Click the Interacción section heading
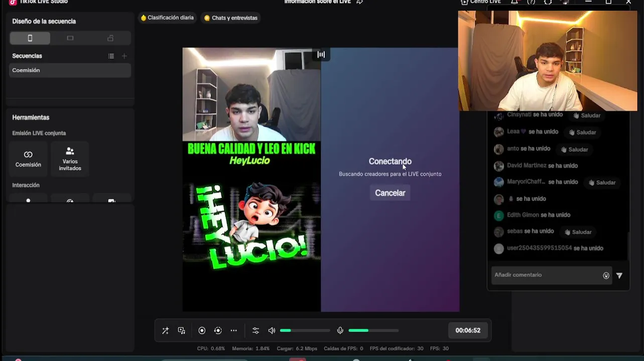 [x=26, y=185]
